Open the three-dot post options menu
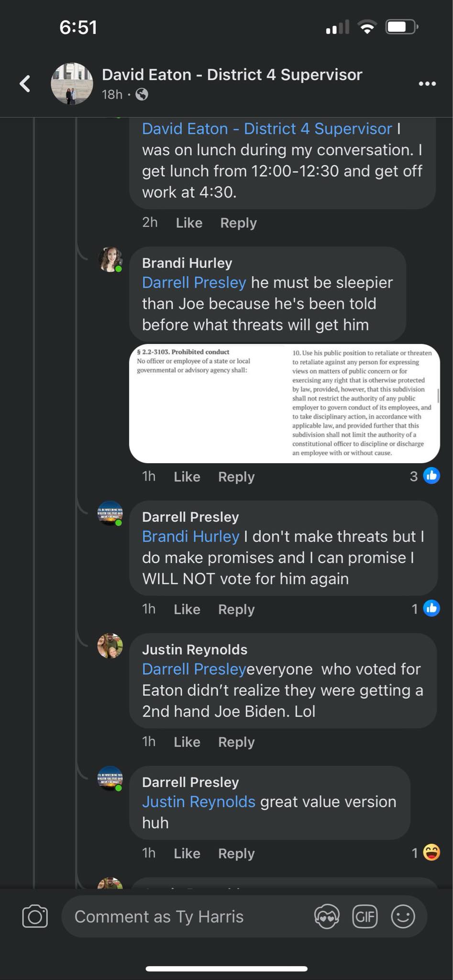This screenshot has width=453, height=980. click(427, 84)
